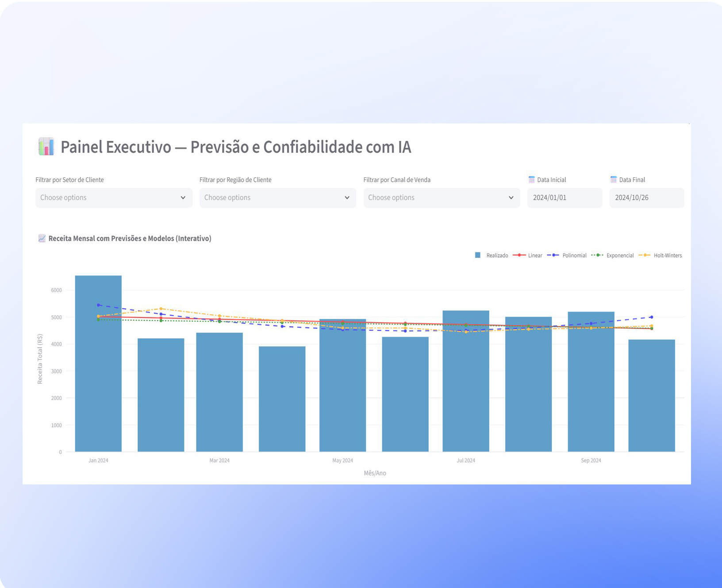Click the blue Realizado square in the legend
Screen dimensions: 722x588
click(478, 255)
